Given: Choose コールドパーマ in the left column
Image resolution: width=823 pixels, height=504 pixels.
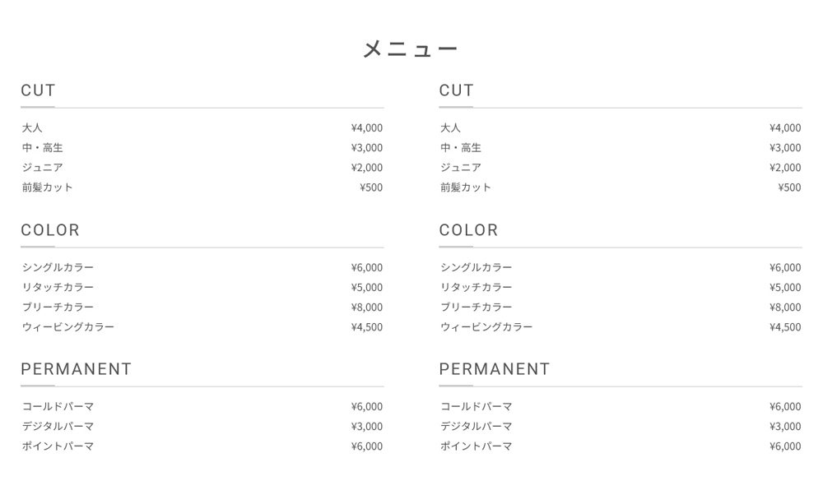Looking at the screenshot, I should tap(58, 406).
